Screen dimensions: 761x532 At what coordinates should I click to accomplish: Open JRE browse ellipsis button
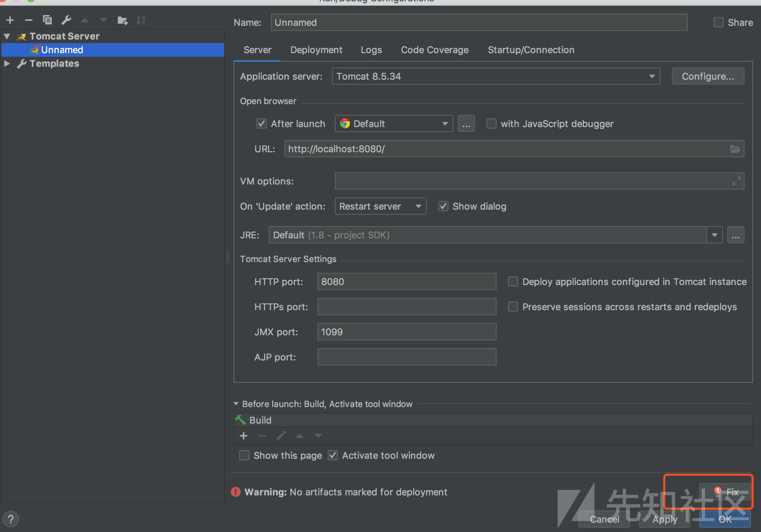(735, 235)
